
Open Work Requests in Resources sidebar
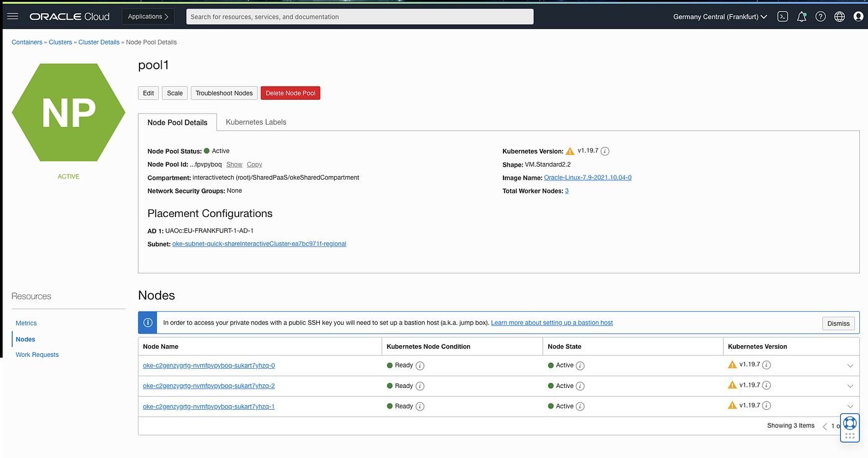point(37,355)
